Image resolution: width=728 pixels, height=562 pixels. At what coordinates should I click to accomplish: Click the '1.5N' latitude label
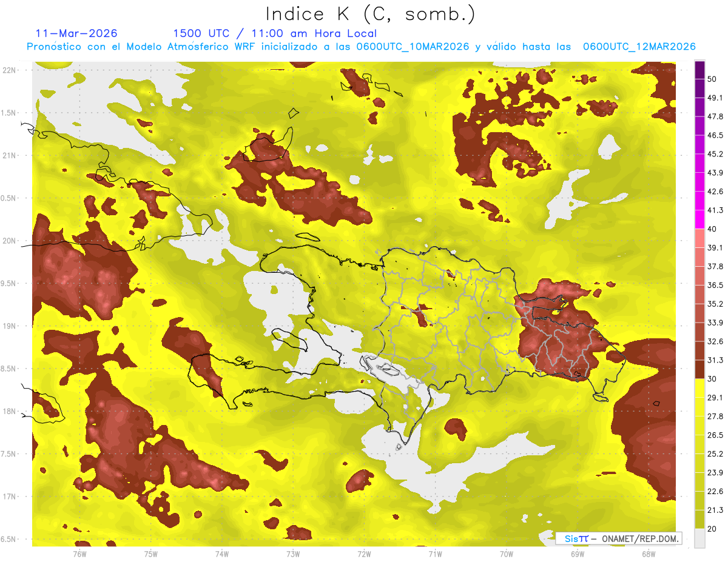tap(10, 113)
